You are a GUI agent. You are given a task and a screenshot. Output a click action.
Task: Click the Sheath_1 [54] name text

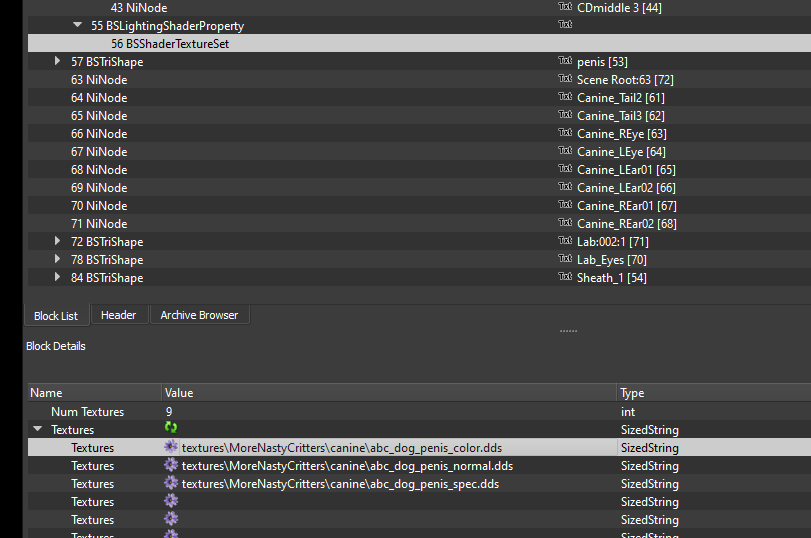(612, 278)
